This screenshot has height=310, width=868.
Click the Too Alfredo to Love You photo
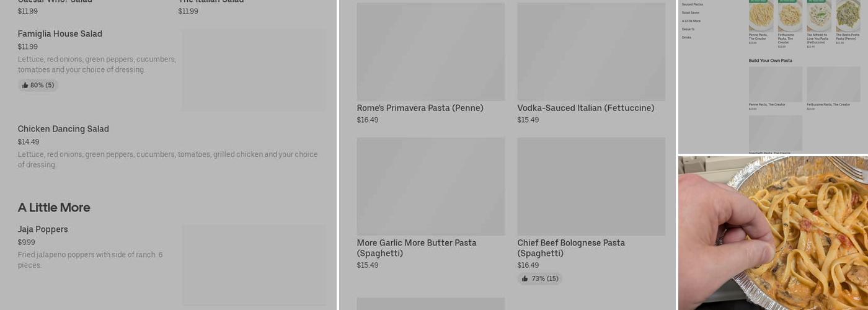click(819, 15)
